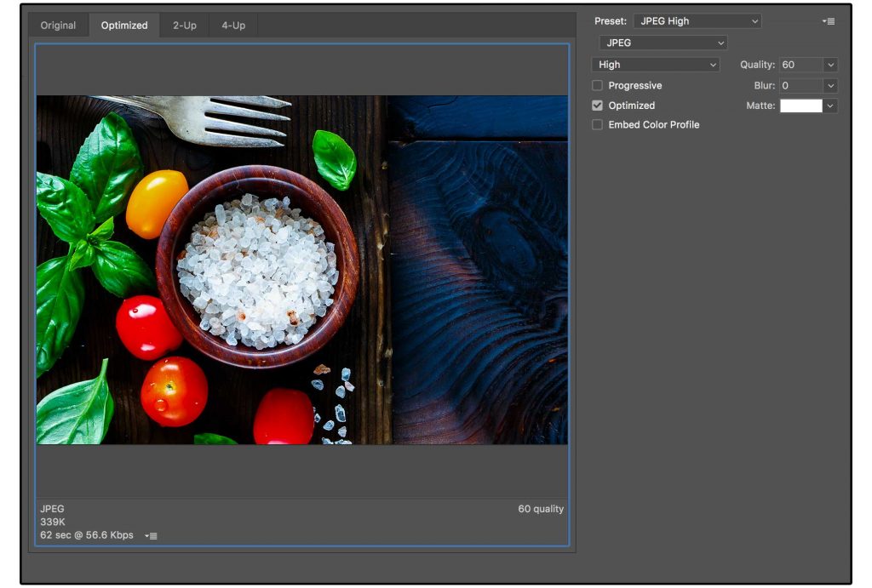Click the food photo preview image
Image resolution: width=872 pixels, height=588 pixels.
302,270
